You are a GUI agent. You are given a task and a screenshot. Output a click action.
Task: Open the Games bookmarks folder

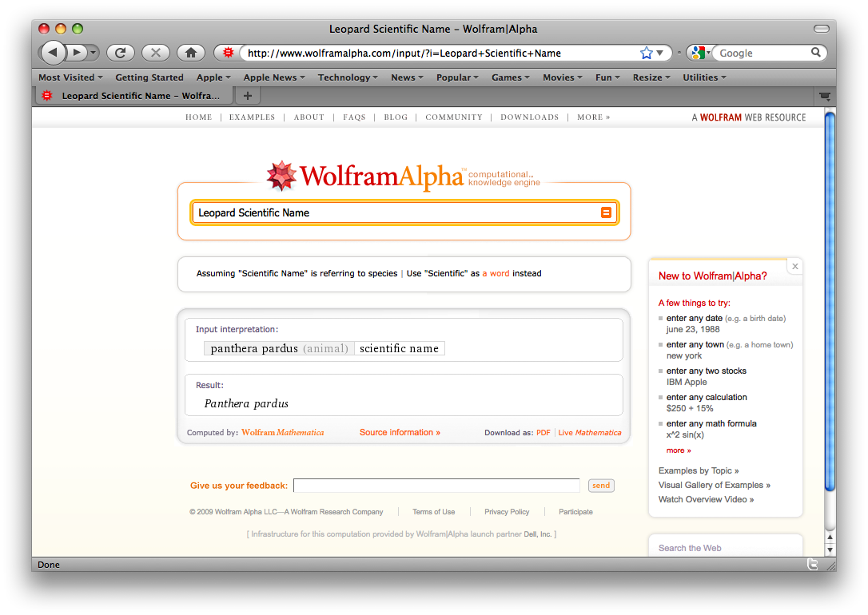pyautogui.click(x=511, y=77)
